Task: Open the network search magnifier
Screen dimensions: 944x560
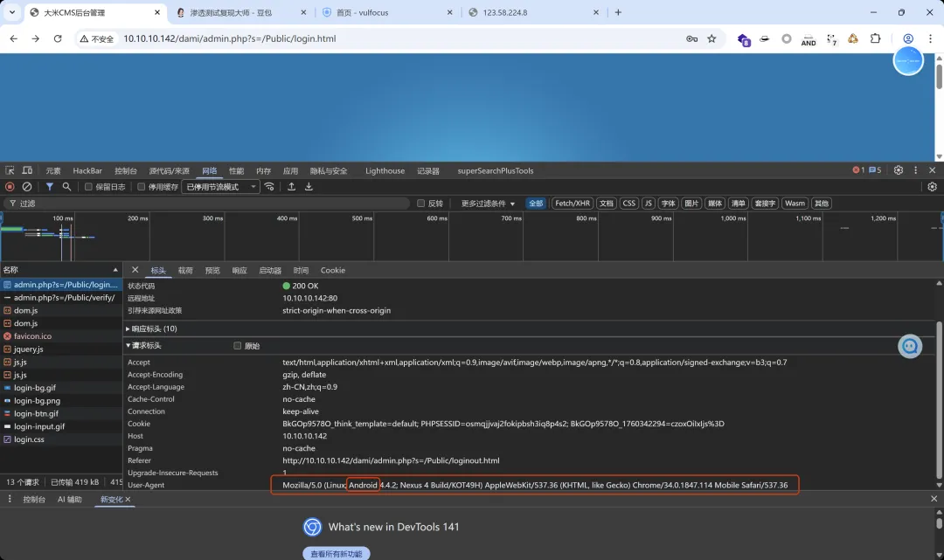Action: (x=66, y=187)
